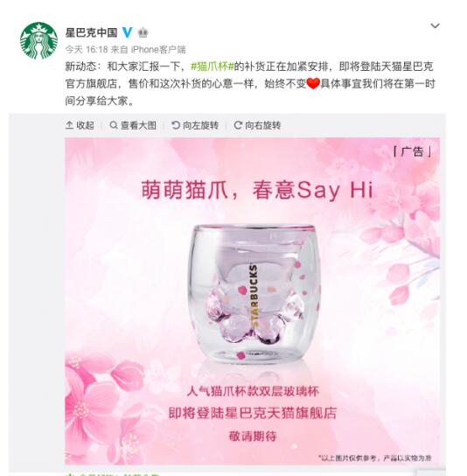Open the 今天 16:18 timestamp link
The height and width of the screenshot is (476, 467).
81,50
